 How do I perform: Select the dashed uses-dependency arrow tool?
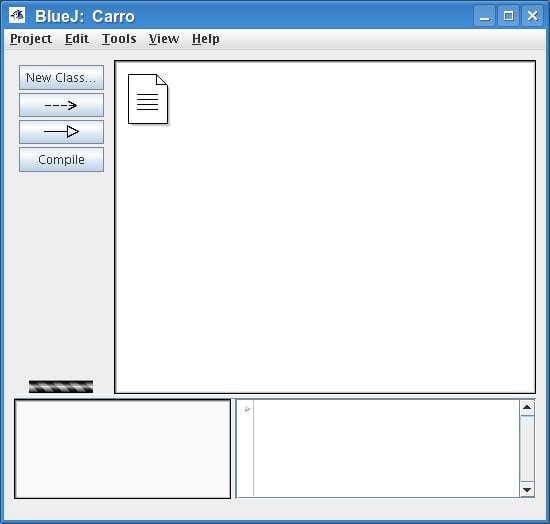61,105
